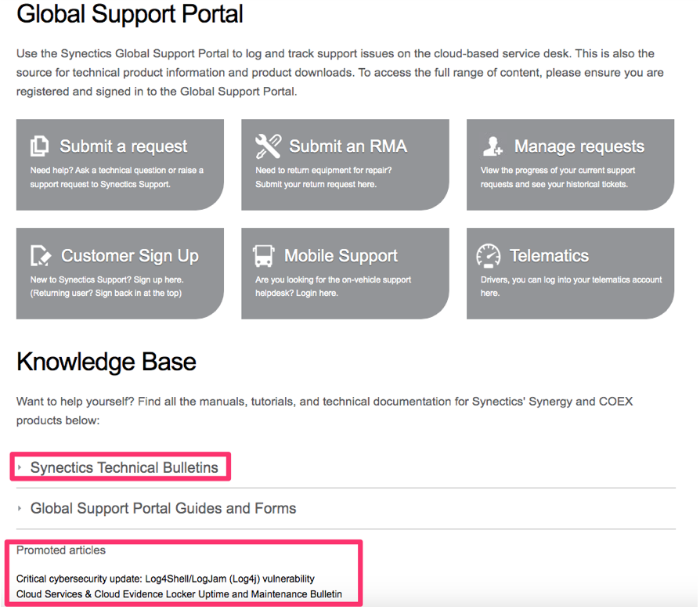Click the Telematics tile title
Screen dimensions: 700x613
point(550,256)
